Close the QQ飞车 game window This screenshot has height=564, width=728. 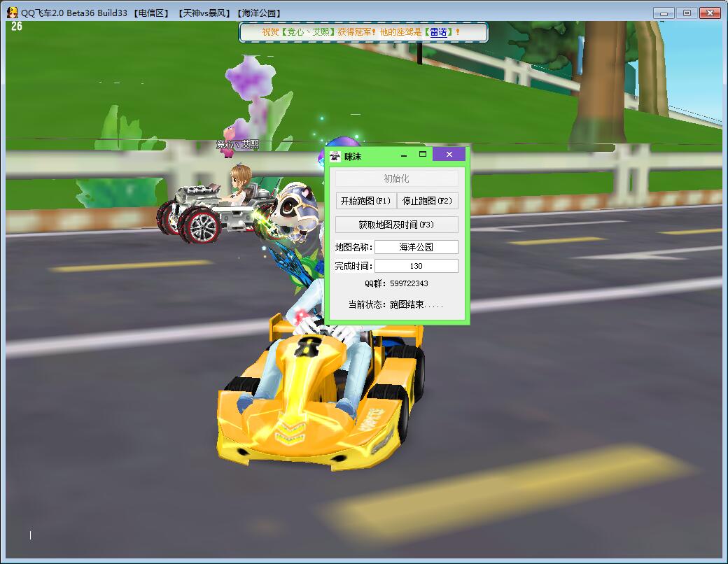click(710, 13)
